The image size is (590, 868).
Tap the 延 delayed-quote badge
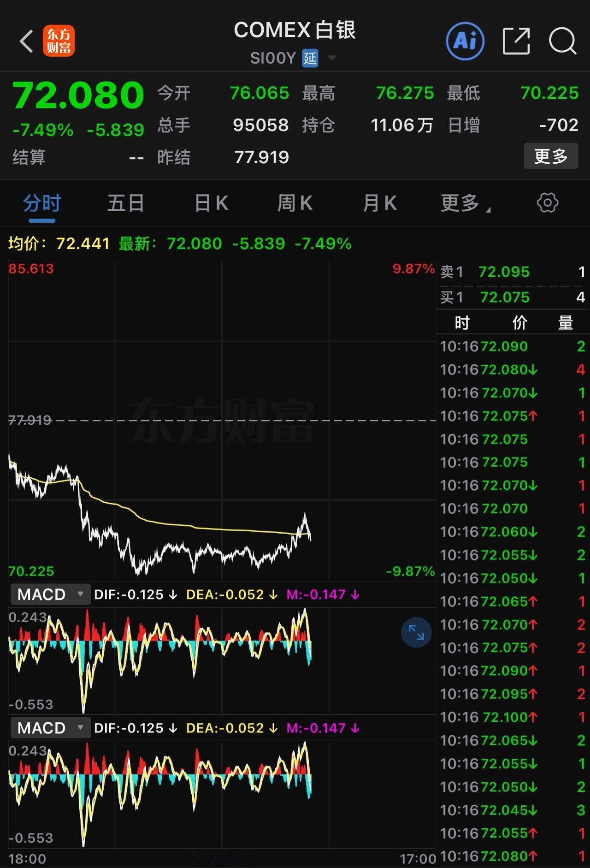(310, 58)
